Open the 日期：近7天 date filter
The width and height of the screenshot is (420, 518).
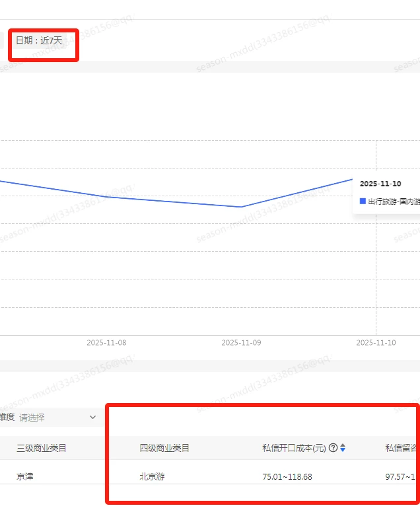coord(39,41)
